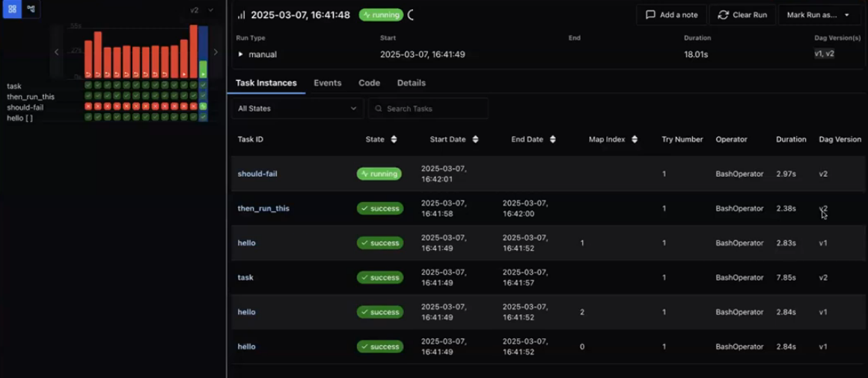Click the Add a note button
The image size is (868, 378).
(671, 15)
